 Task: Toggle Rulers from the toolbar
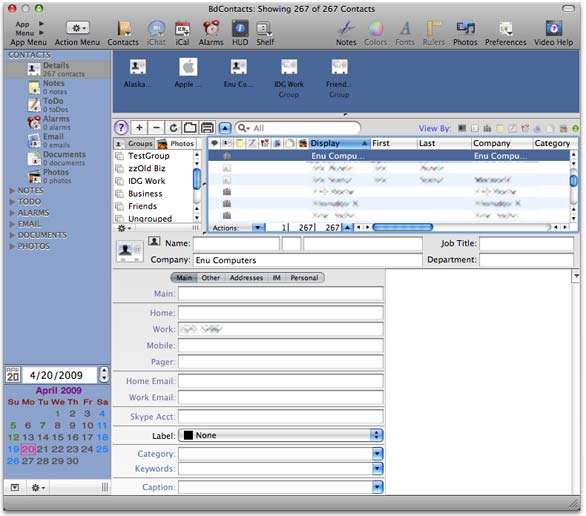coord(434,33)
